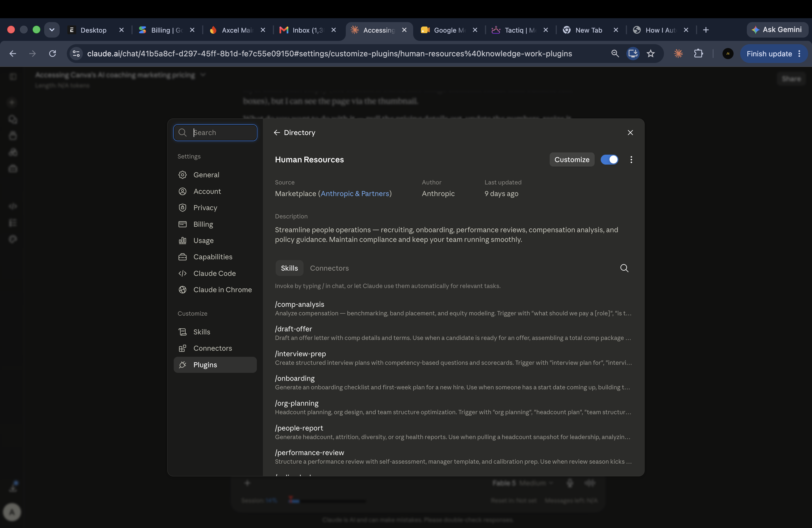This screenshot has width=812, height=528.
Task: Click the browser forward arrow
Action: [32, 54]
